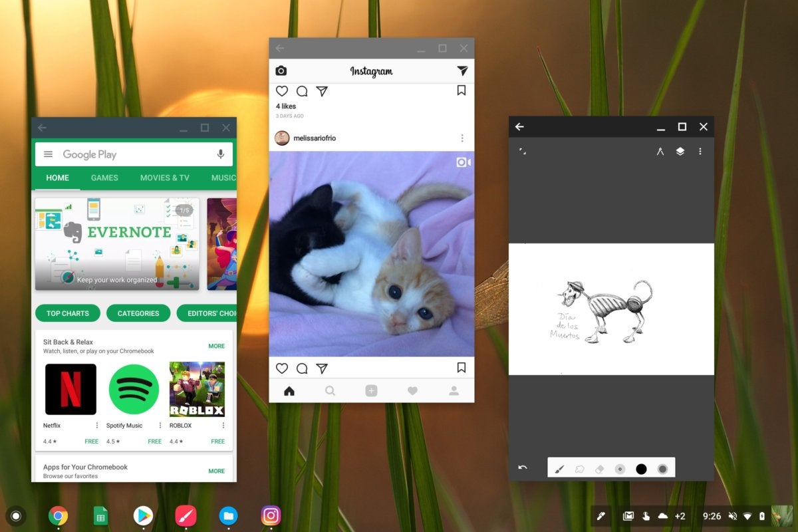Save the kitten video post bookmark
The height and width of the screenshot is (532, 798).
(x=462, y=368)
